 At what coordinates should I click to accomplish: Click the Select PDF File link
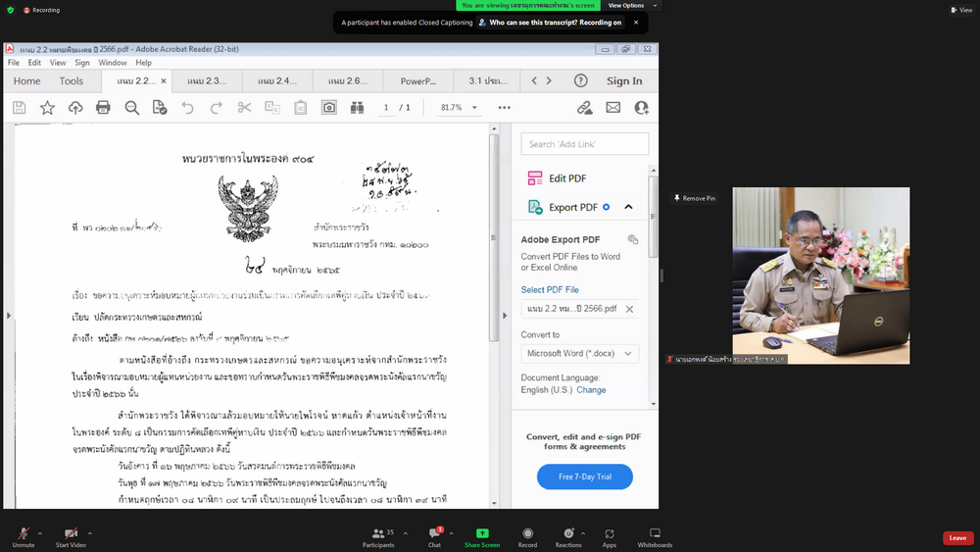550,289
